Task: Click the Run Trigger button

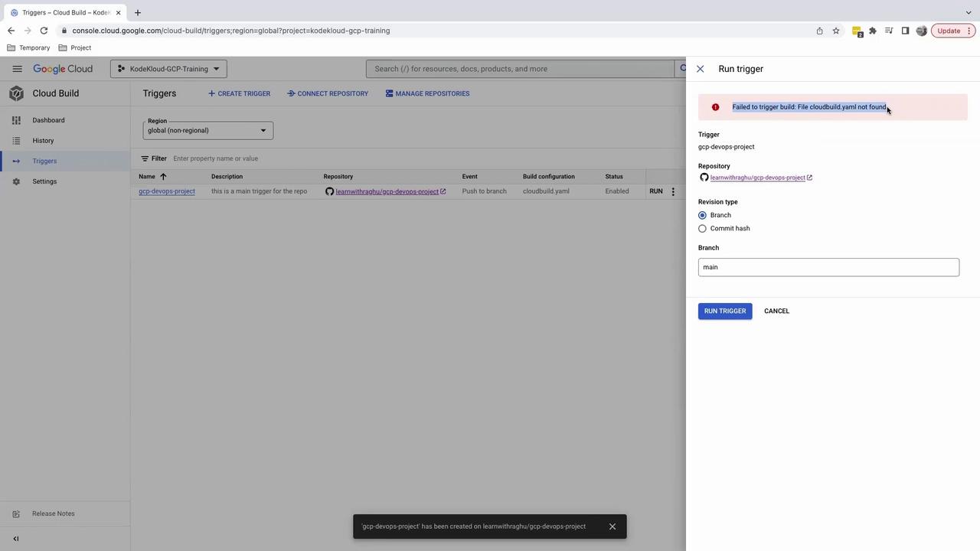Action: pyautogui.click(x=725, y=311)
